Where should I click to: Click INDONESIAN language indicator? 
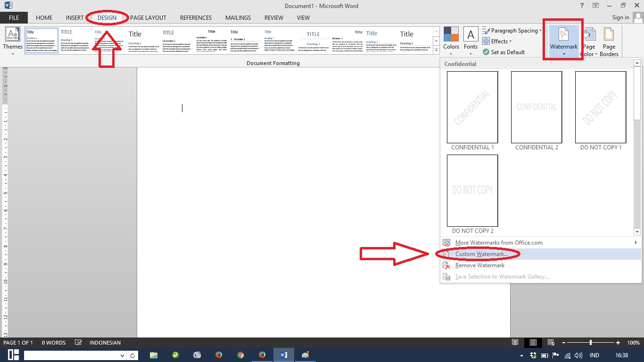pyautogui.click(x=105, y=343)
